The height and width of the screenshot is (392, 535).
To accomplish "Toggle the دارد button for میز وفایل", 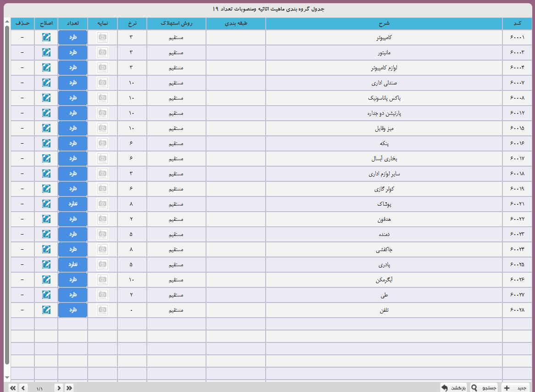I will tap(72, 128).
